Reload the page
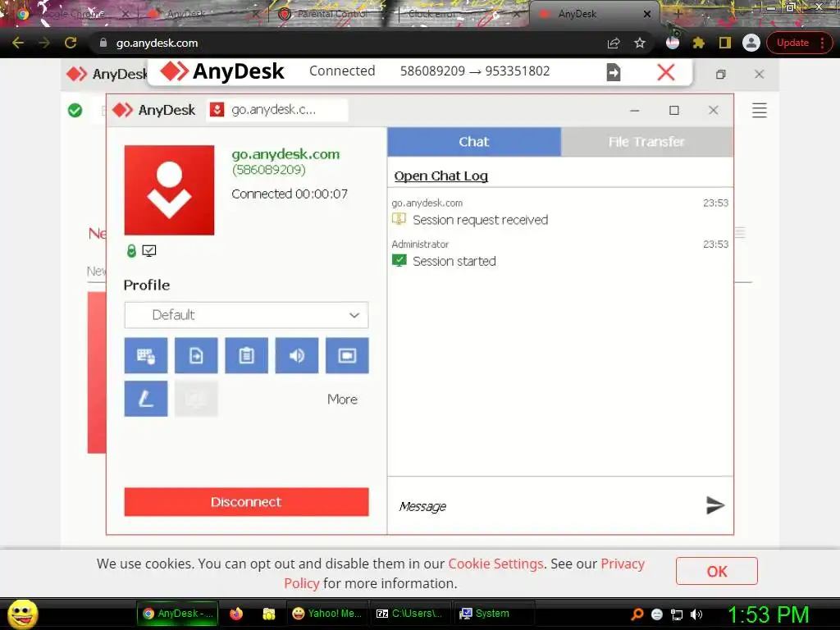 [71, 43]
